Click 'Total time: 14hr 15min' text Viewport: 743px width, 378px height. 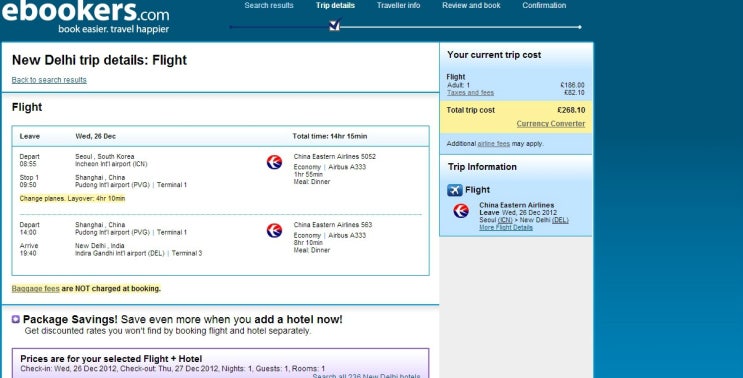click(330, 136)
